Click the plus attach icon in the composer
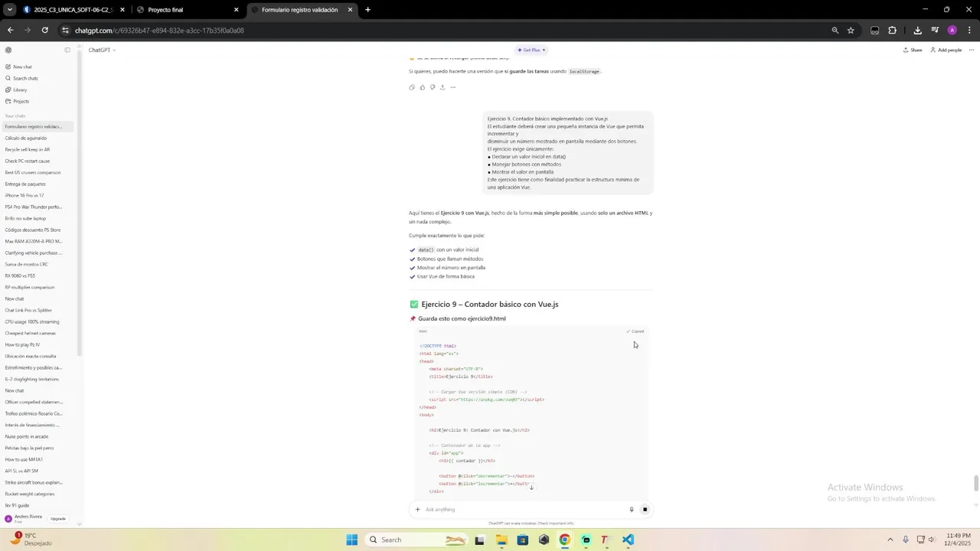This screenshot has height=551, width=980. 417,509
